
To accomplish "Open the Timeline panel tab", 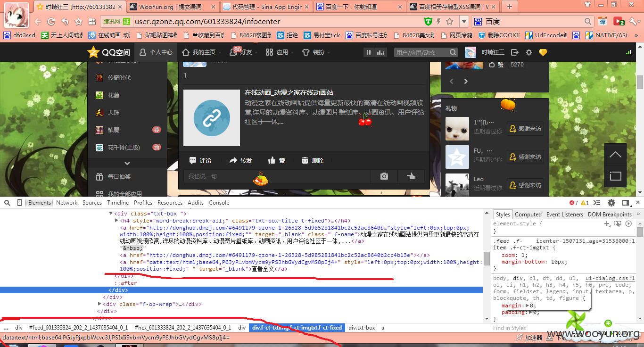I will 118,203.
